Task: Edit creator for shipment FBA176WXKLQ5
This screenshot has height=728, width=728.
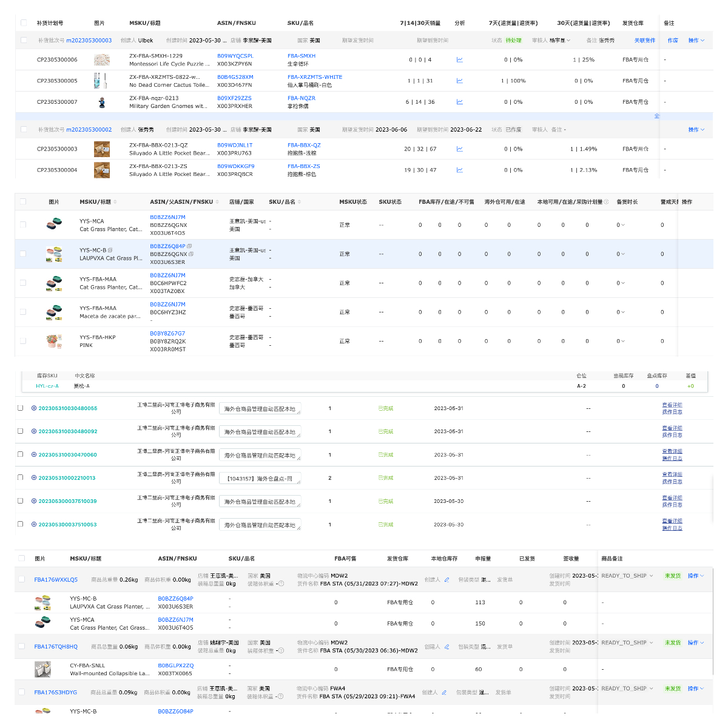Action: [x=447, y=579]
